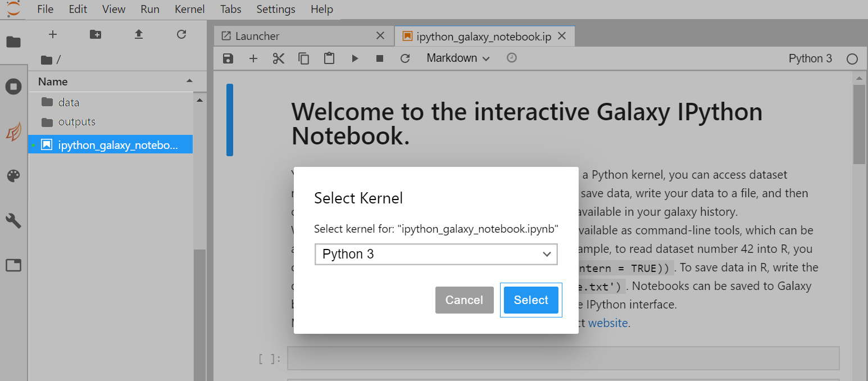Open the website link in notebook text
868x381 pixels.
pos(608,323)
